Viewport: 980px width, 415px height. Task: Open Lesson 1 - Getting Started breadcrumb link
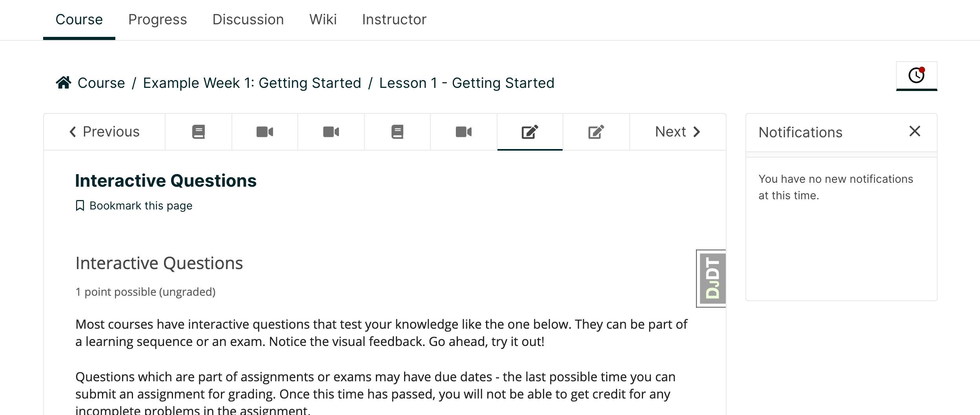click(467, 83)
